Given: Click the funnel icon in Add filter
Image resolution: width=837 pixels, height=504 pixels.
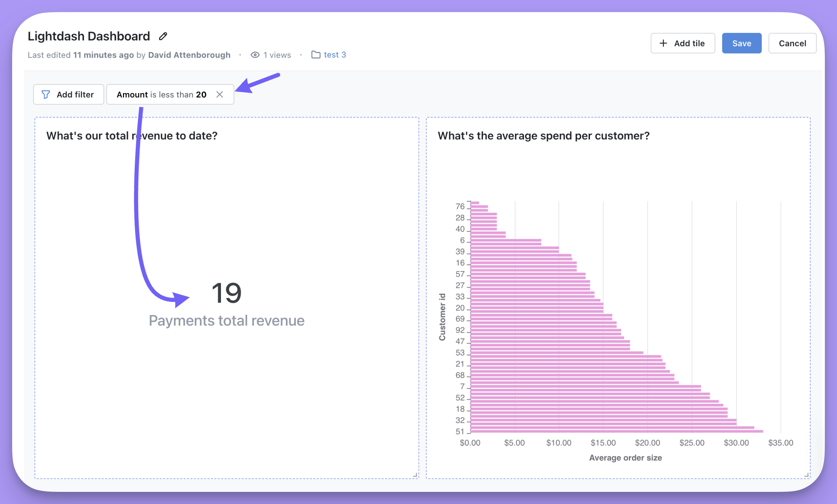Looking at the screenshot, I should [x=46, y=94].
